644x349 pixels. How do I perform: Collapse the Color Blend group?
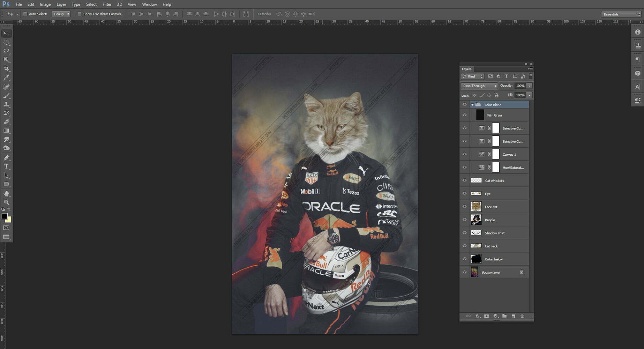[x=472, y=105]
